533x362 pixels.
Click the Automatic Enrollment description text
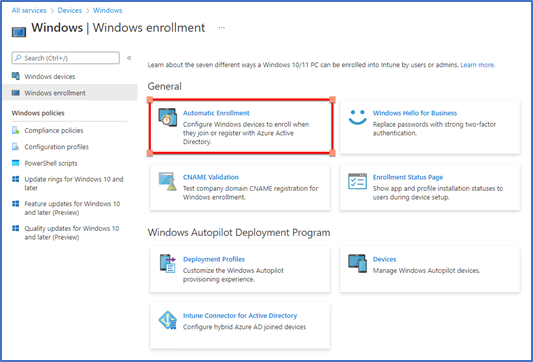tap(246, 133)
